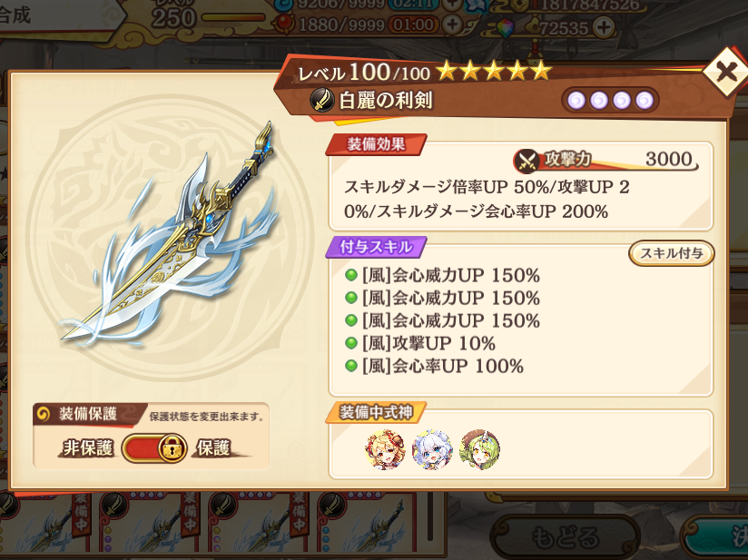Select the white-haired shikigami portrait

[432, 449]
